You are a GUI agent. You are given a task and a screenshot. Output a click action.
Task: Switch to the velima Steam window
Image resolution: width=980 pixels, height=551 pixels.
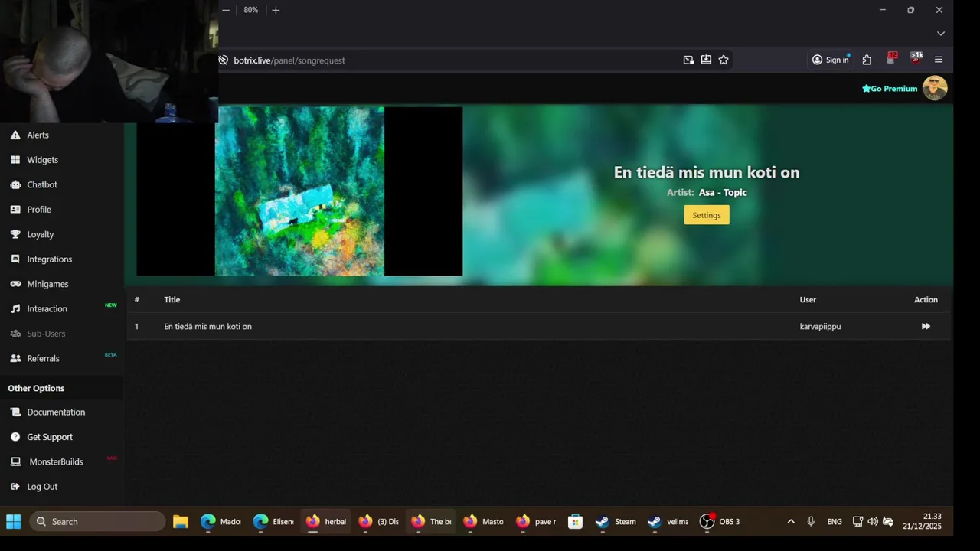tap(668, 522)
